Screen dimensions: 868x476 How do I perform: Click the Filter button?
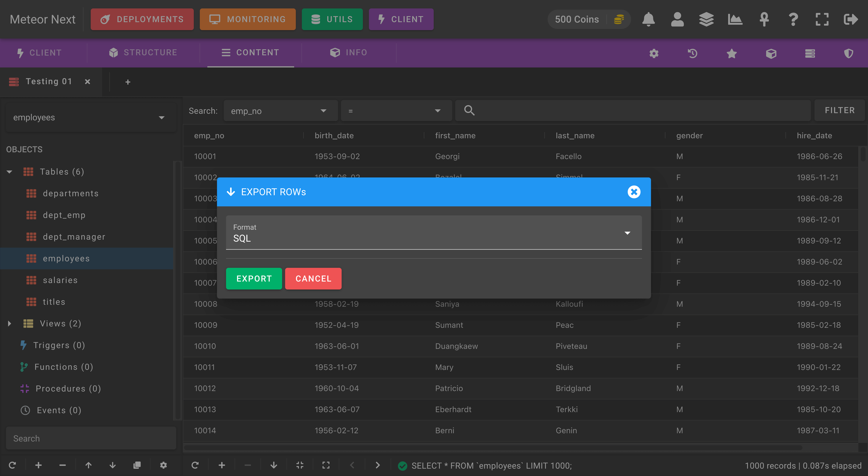[x=840, y=111]
